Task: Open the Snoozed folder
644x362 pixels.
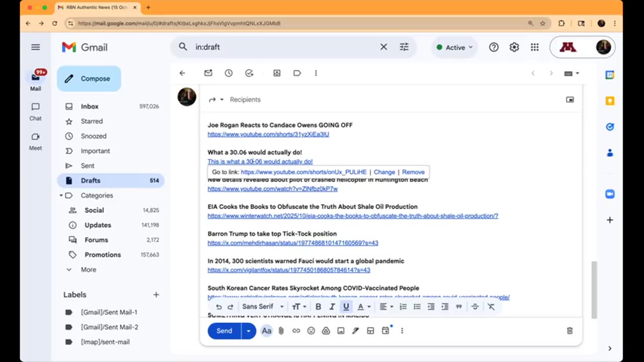Action: (x=111, y=136)
